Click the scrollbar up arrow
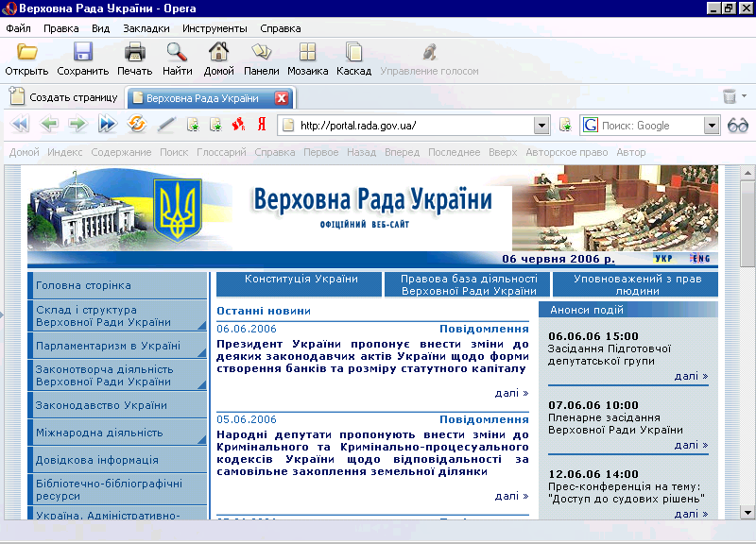The width and height of the screenshot is (756, 544). [747, 173]
